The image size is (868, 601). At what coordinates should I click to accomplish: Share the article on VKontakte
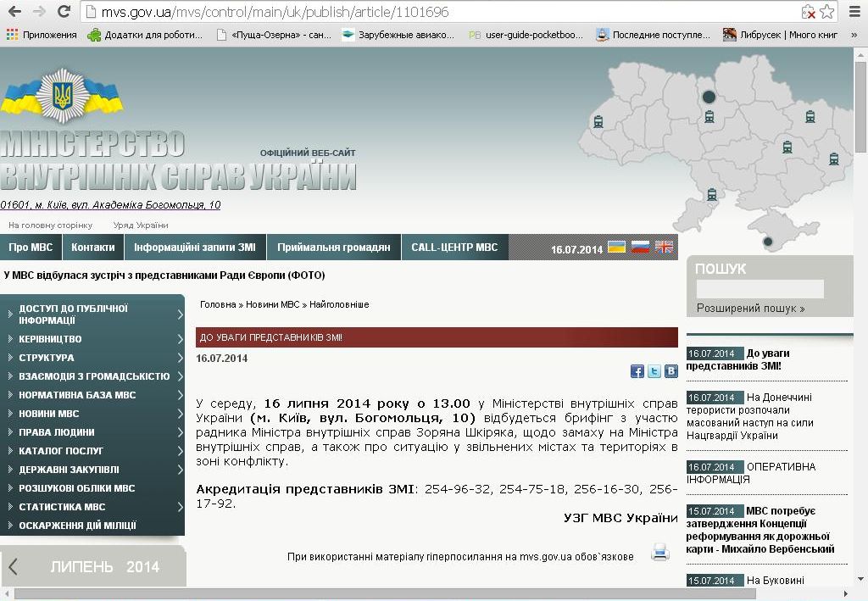click(x=670, y=371)
